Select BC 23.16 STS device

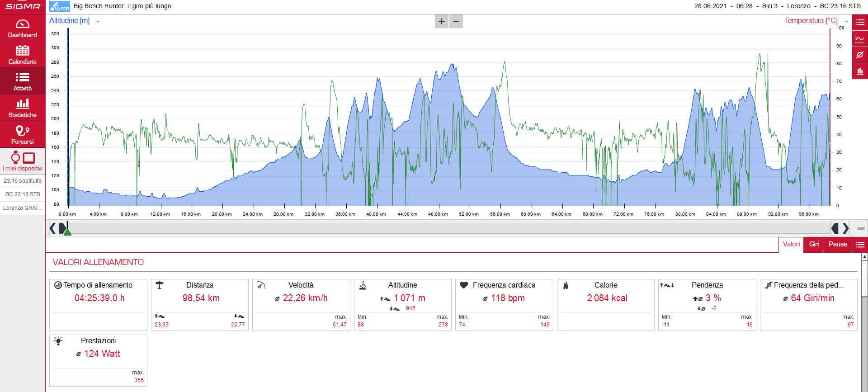[x=23, y=194]
